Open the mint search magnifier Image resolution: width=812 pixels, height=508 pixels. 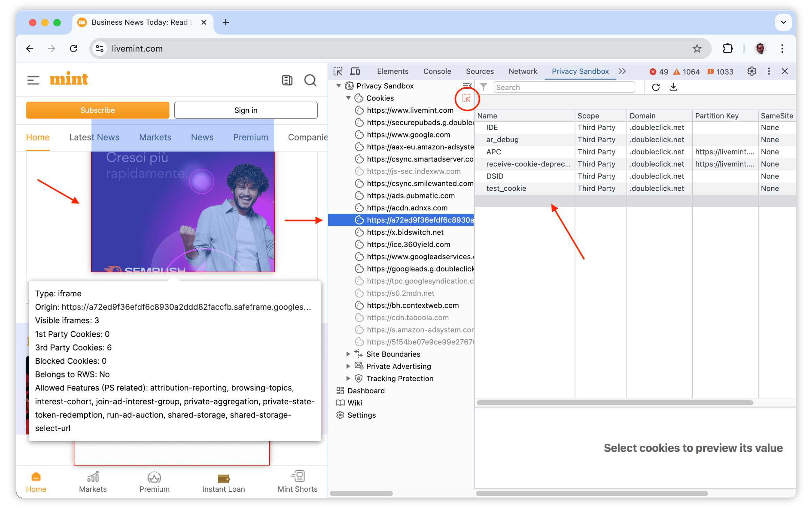click(310, 80)
